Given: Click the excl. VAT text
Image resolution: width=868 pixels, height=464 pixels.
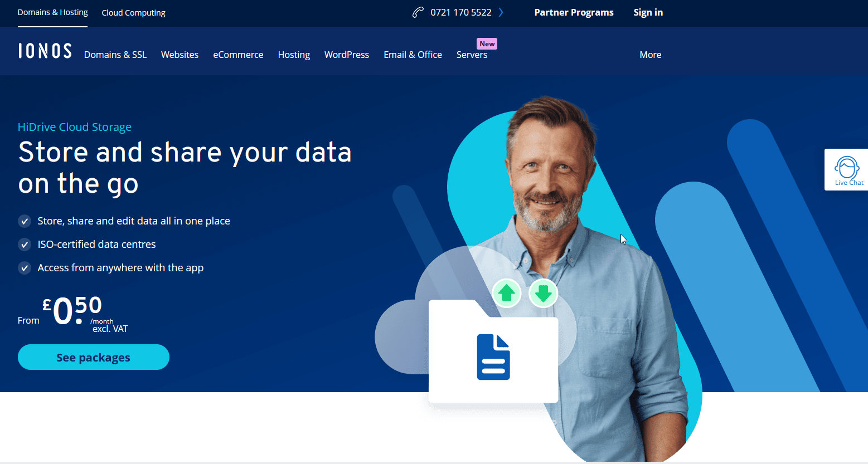Looking at the screenshot, I should click(x=110, y=329).
